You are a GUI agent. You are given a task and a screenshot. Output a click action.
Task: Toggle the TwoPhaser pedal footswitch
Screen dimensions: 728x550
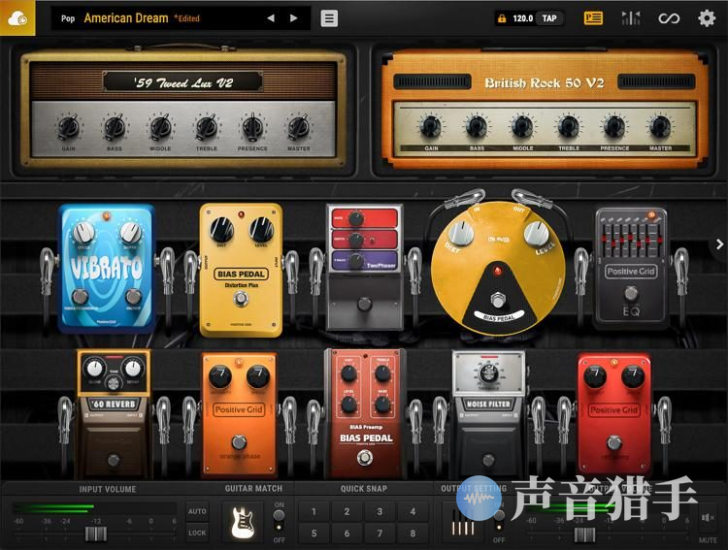click(364, 304)
